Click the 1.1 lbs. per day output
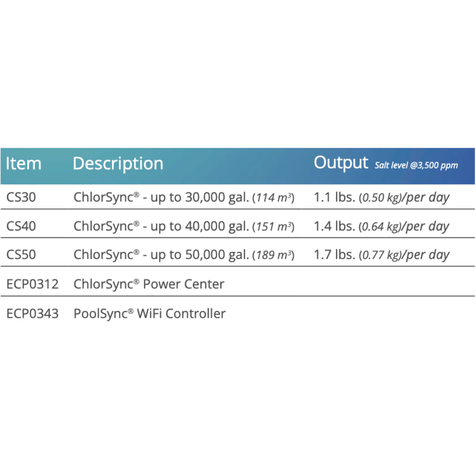The image size is (476, 476). tap(381, 197)
